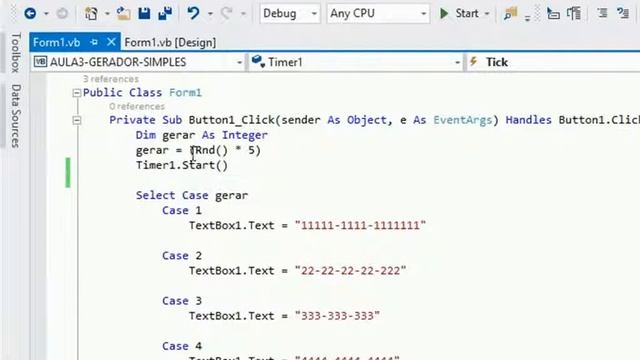
Task: Click the rightmost toolbar indent icon
Action: point(623,13)
